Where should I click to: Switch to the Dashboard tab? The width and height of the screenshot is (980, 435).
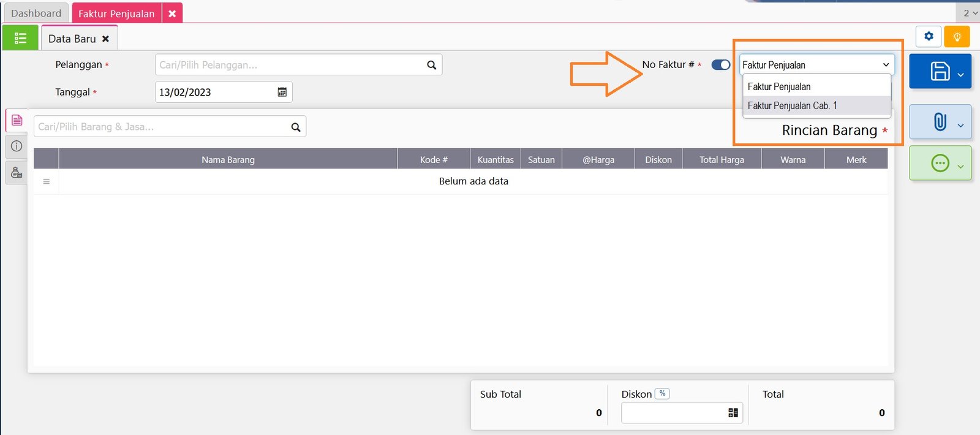point(36,13)
